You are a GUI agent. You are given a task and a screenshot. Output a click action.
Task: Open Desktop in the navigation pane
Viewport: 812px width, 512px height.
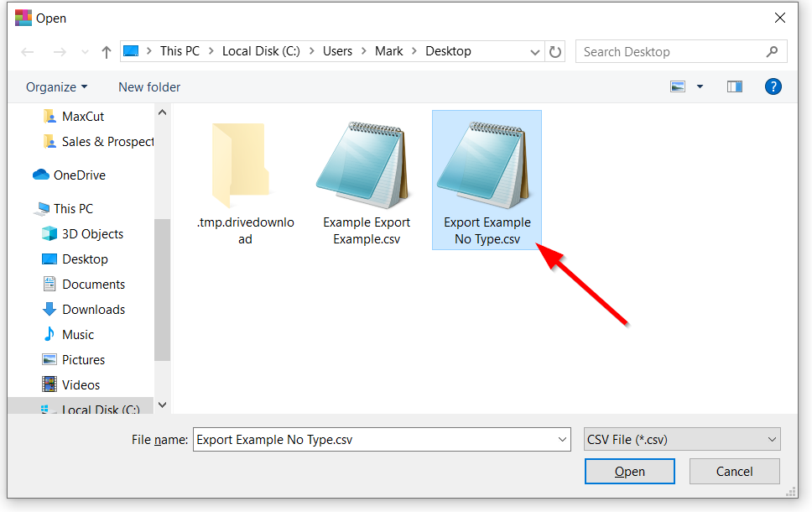pos(75,259)
